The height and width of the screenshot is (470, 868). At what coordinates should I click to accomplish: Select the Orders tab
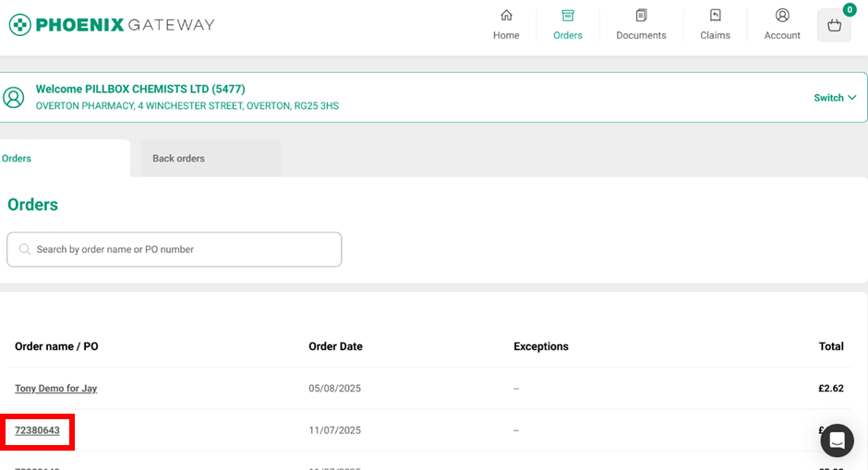[17, 159]
